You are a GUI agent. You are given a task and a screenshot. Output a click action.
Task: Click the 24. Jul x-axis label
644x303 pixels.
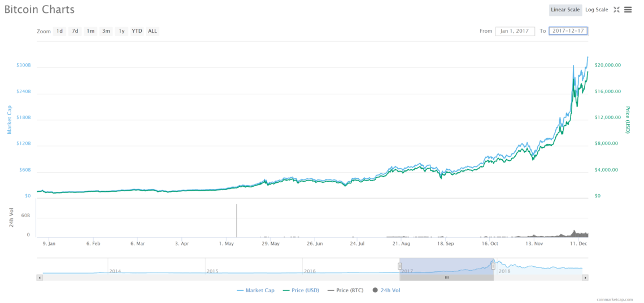tap(357, 244)
